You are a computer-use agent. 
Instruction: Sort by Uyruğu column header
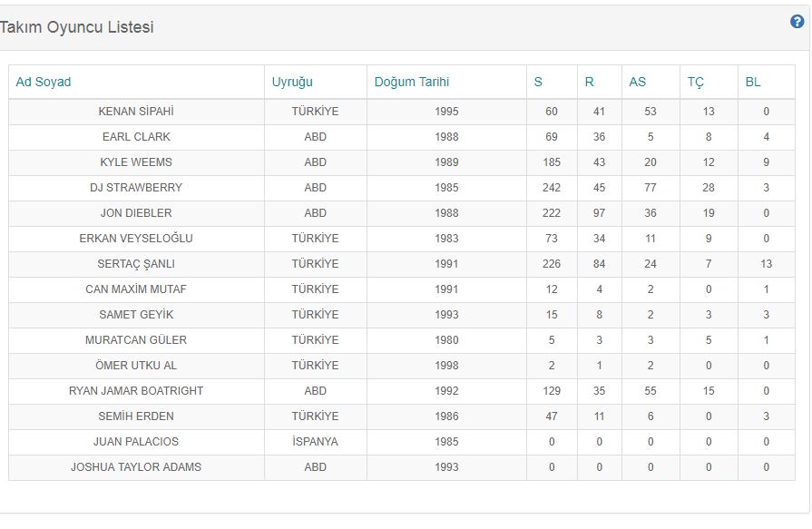(292, 82)
